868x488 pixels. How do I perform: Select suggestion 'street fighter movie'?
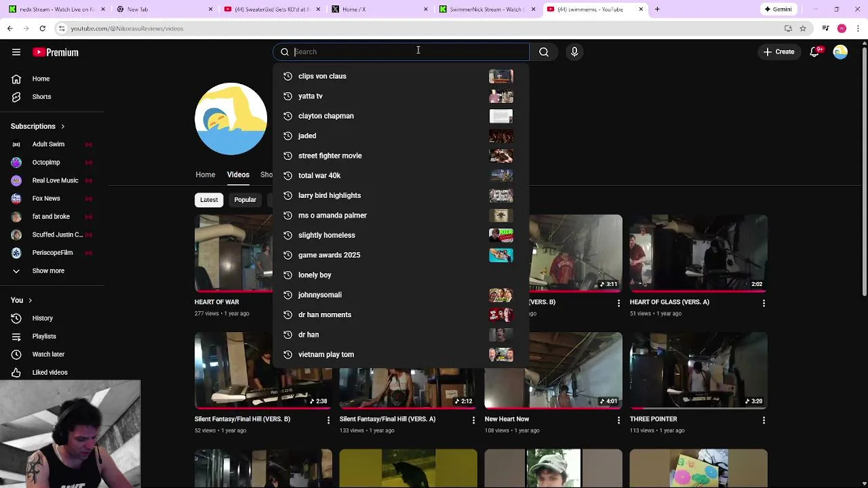(401, 155)
